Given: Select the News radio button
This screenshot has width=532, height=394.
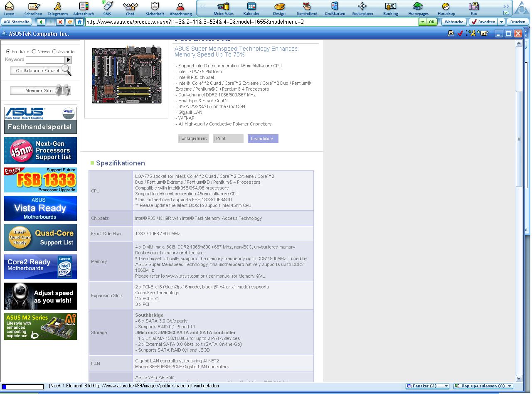Looking at the screenshot, I should point(34,52).
